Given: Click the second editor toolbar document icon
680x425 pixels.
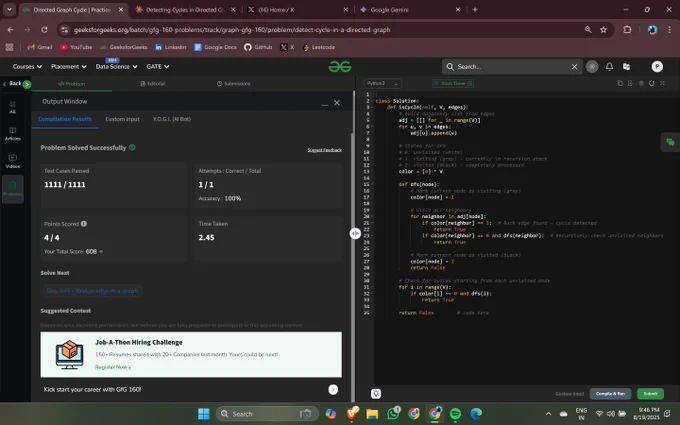Looking at the screenshot, I should 630,83.
